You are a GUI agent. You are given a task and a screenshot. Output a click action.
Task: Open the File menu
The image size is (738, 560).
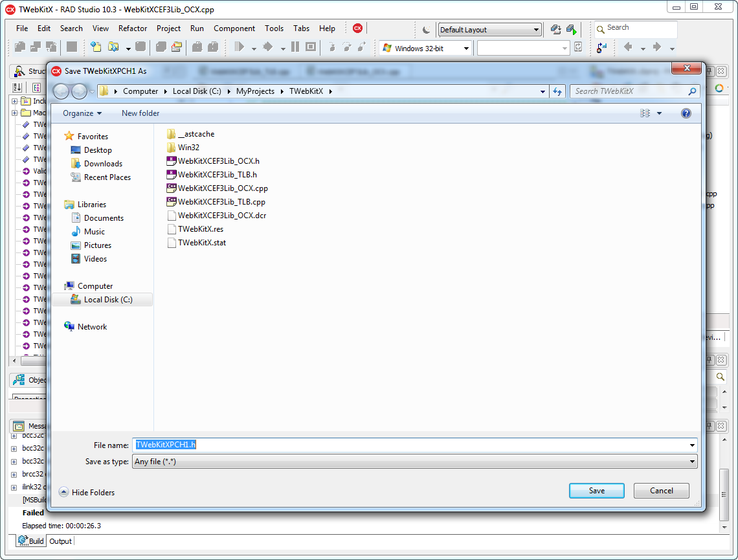pos(22,28)
